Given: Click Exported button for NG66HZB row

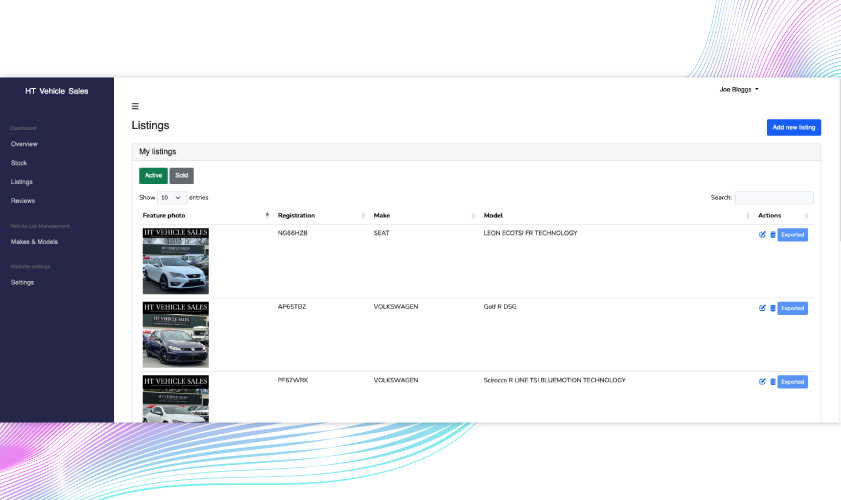Looking at the screenshot, I should pyautogui.click(x=793, y=234).
